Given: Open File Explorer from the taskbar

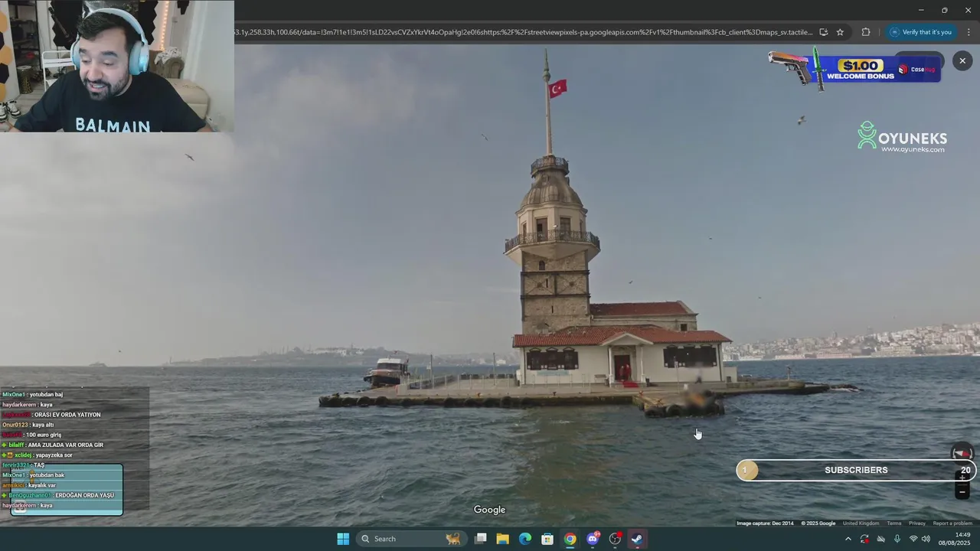Looking at the screenshot, I should pyautogui.click(x=503, y=539).
